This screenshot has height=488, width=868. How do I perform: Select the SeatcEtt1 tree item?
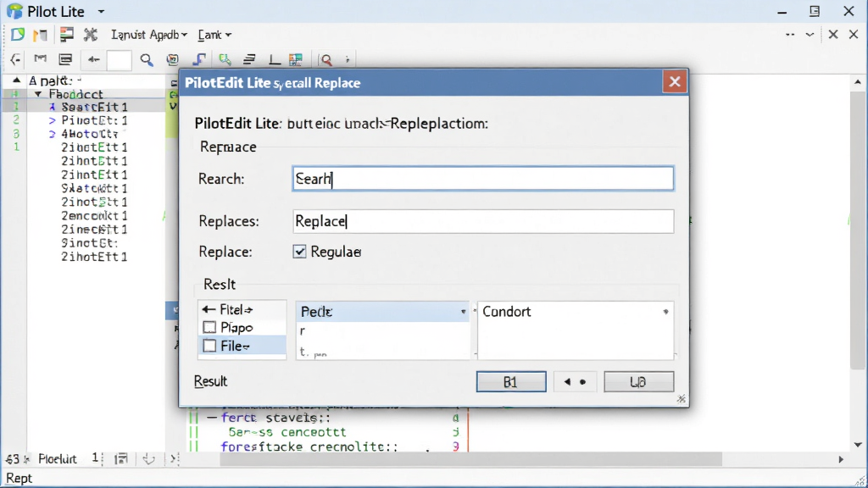[x=95, y=107]
